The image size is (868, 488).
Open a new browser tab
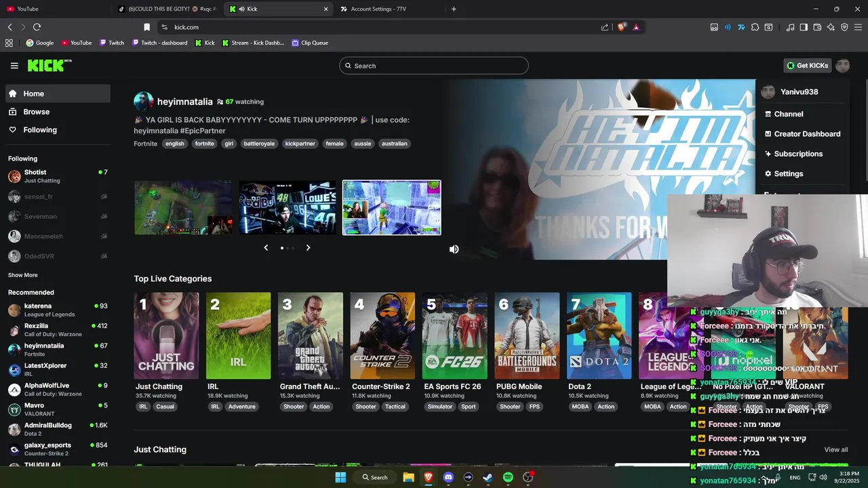[454, 9]
